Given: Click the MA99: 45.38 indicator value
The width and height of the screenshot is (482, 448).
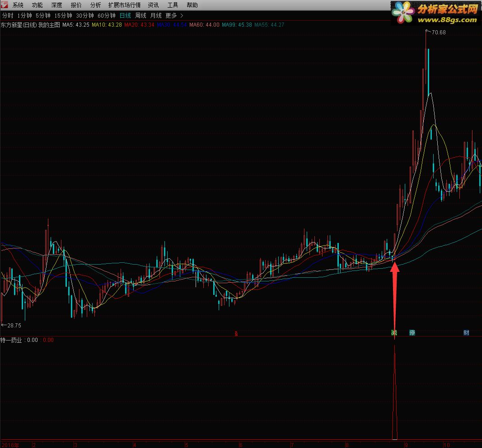Looking at the screenshot, I should click(237, 25).
